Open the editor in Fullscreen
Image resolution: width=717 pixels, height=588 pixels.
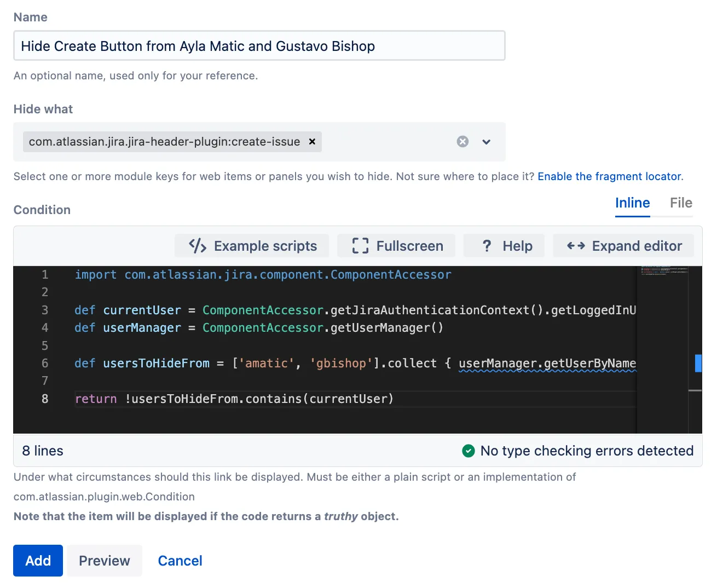397,246
